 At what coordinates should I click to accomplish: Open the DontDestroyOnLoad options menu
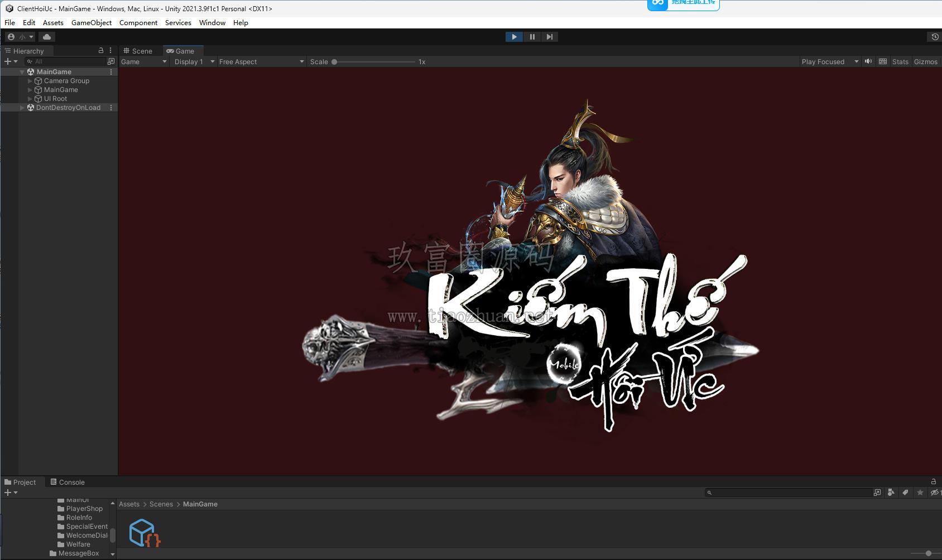pos(111,108)
